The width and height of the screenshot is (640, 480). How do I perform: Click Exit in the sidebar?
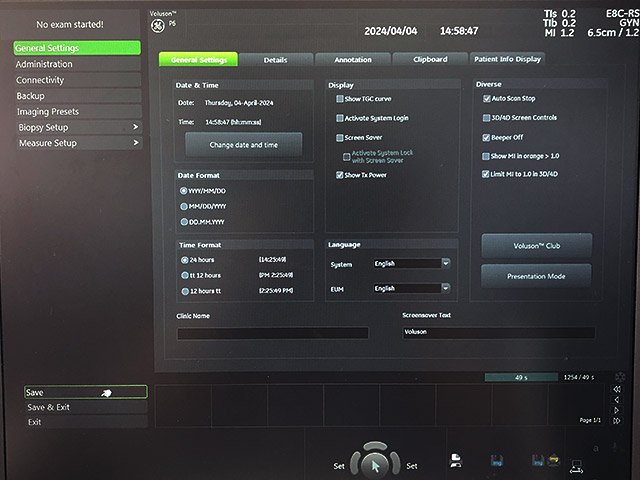click(87, 422)
